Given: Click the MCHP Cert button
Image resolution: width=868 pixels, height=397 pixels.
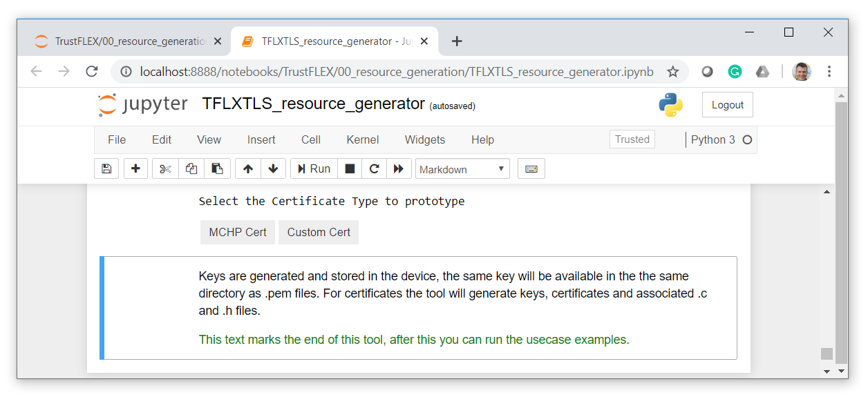Looking at the screenshot, I should 238,233.
